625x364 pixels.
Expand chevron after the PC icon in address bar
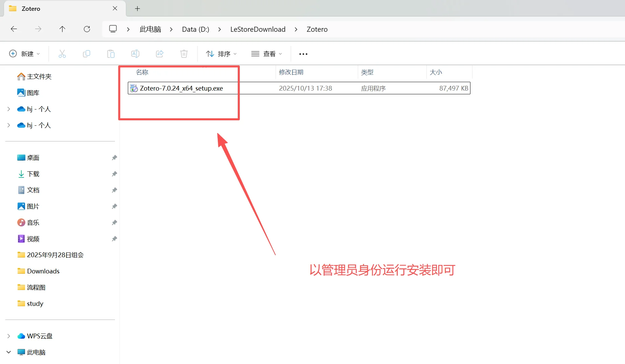point(128,29)
